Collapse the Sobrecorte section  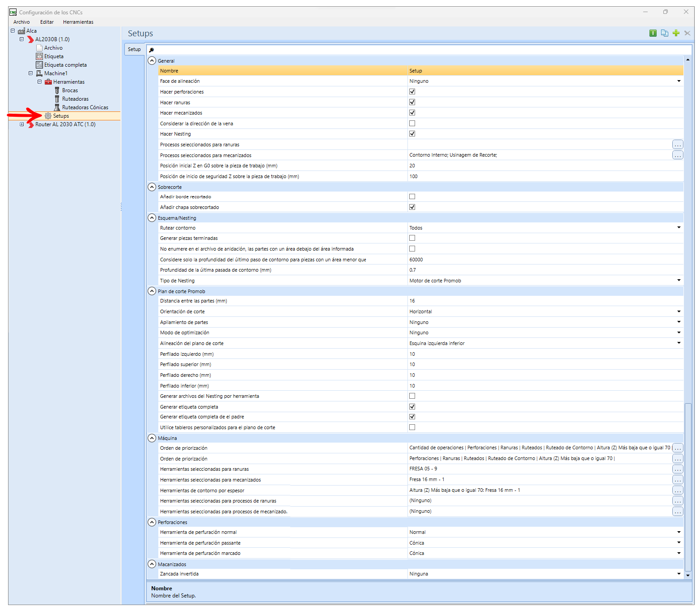[152, 187]
